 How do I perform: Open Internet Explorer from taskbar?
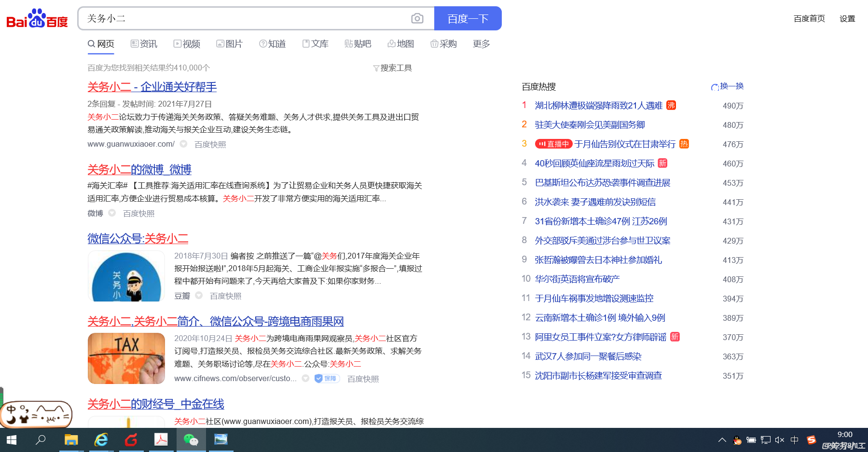101,440
